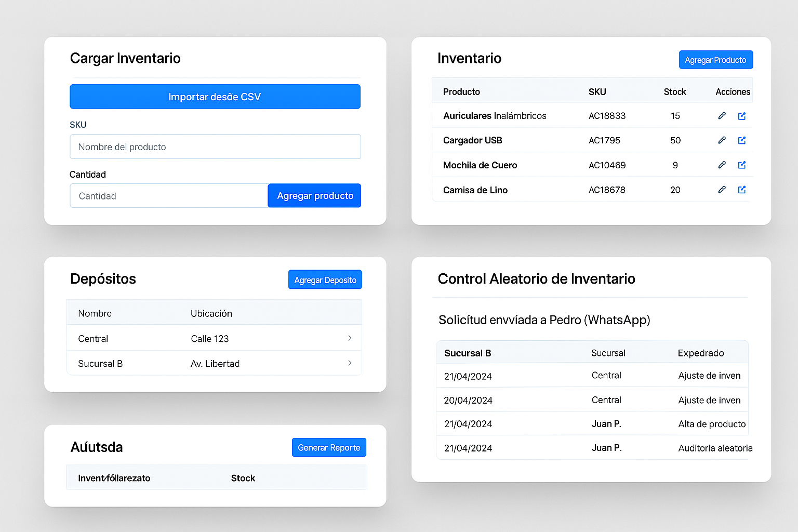The width and height of the screenshot is (798, 532).
Task: Click edit pencil icon for Auriculares Inalámbricos
Action: (x=722, y=116)
